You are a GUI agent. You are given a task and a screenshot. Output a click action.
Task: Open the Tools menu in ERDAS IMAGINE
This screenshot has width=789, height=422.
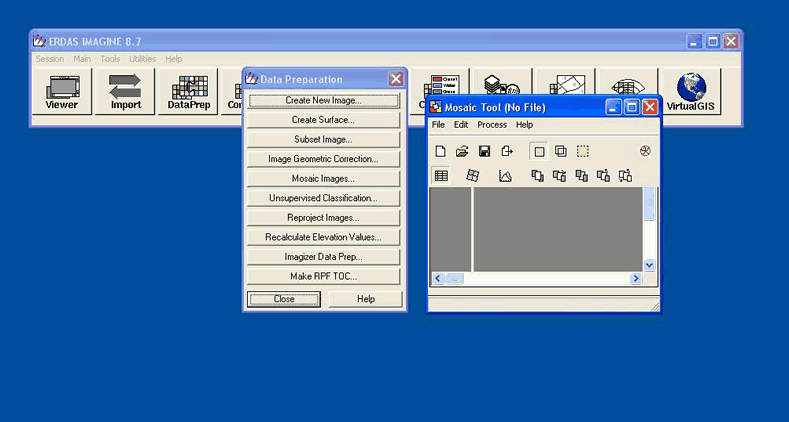pos(110,59)
